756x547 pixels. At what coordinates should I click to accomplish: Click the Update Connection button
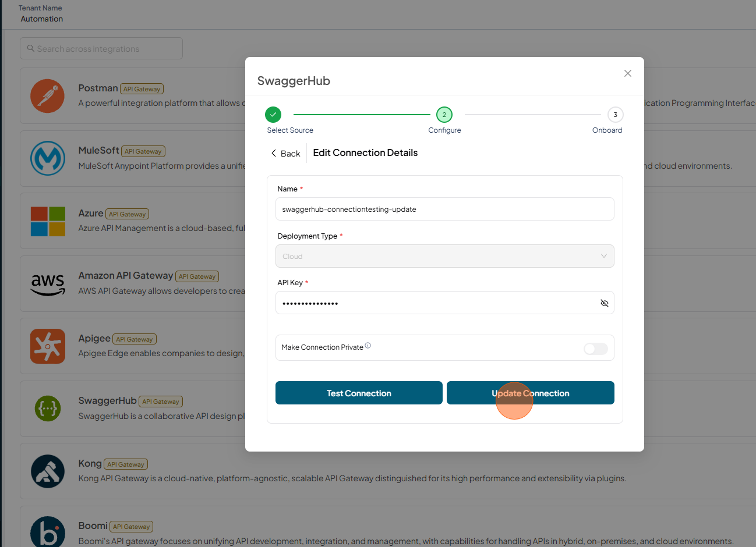coord(531,393)
